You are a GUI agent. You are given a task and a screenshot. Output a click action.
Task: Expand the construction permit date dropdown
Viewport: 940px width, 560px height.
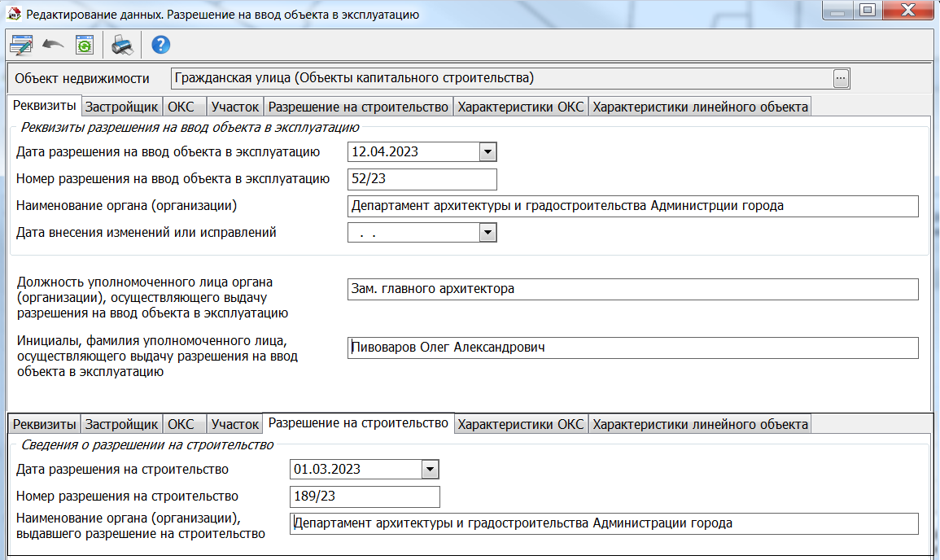click(x=430, y=469)
